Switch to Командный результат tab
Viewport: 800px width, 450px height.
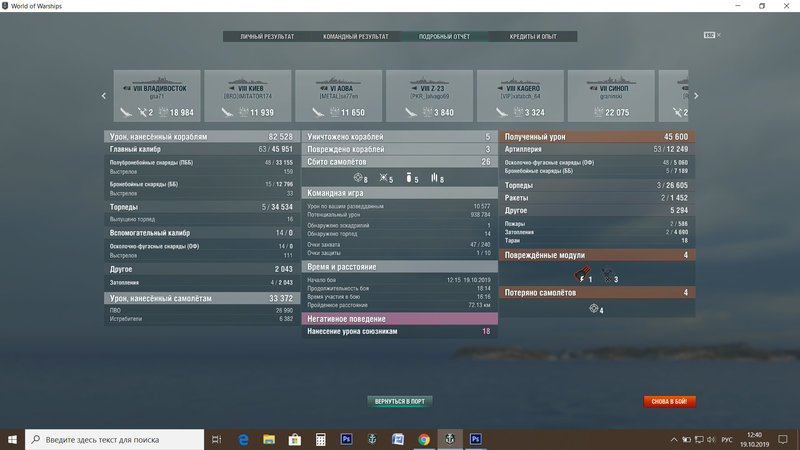click(356, 37)
